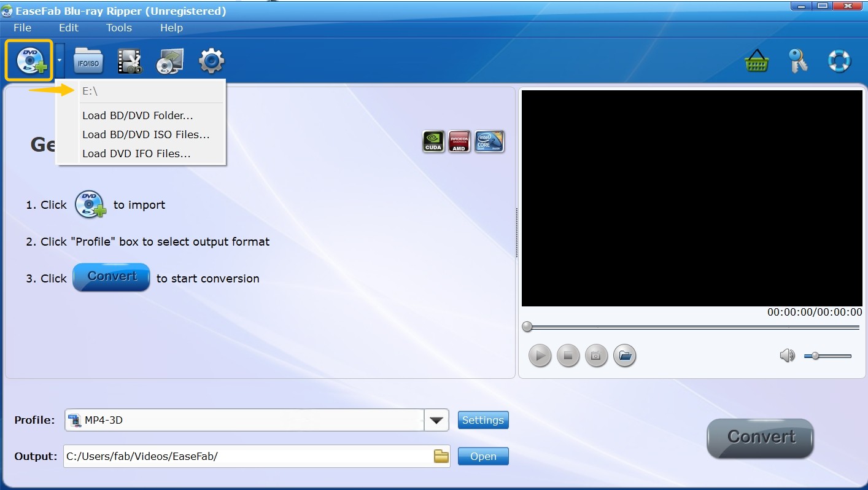Select Load BD/DVD ISO Files option

(146, 134)
